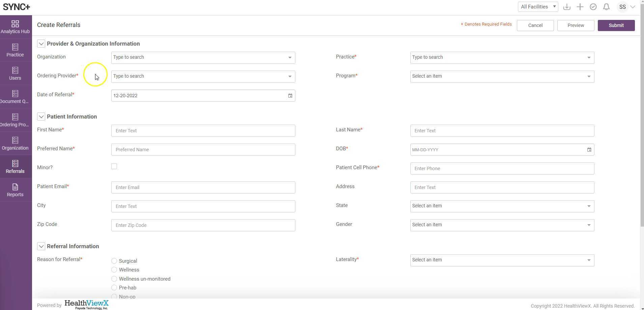Check the Minor? checkbox
Screen dimensions: 644x310
114,166
